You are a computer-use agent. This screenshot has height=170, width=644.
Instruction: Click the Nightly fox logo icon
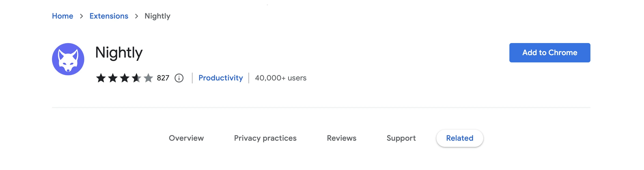(x=68, y=59)
